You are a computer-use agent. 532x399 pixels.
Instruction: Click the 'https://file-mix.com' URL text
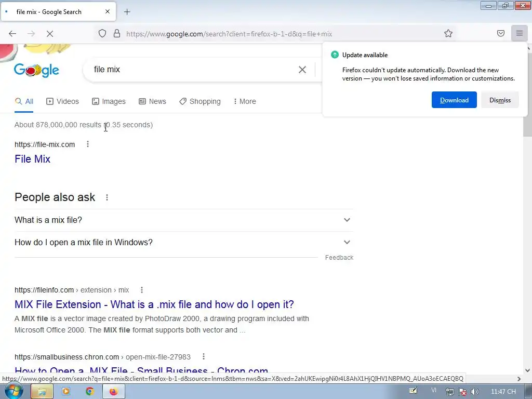tap(45, 144)
